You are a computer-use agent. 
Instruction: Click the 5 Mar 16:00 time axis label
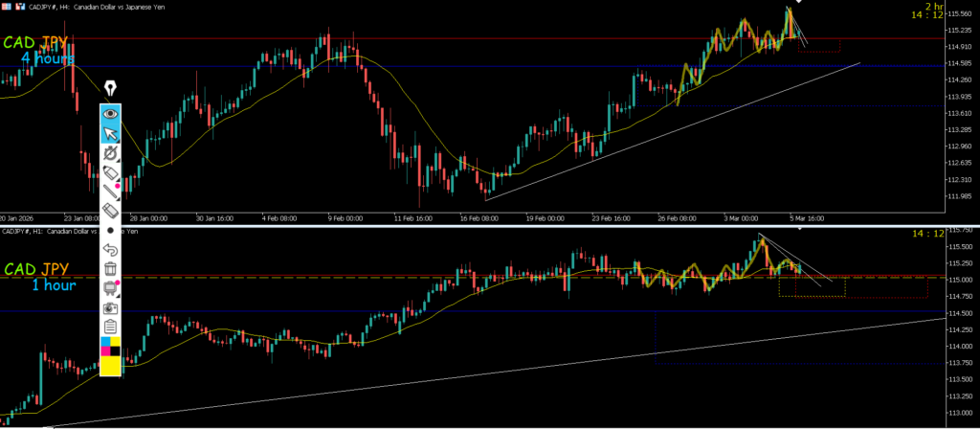pos(806,217)
